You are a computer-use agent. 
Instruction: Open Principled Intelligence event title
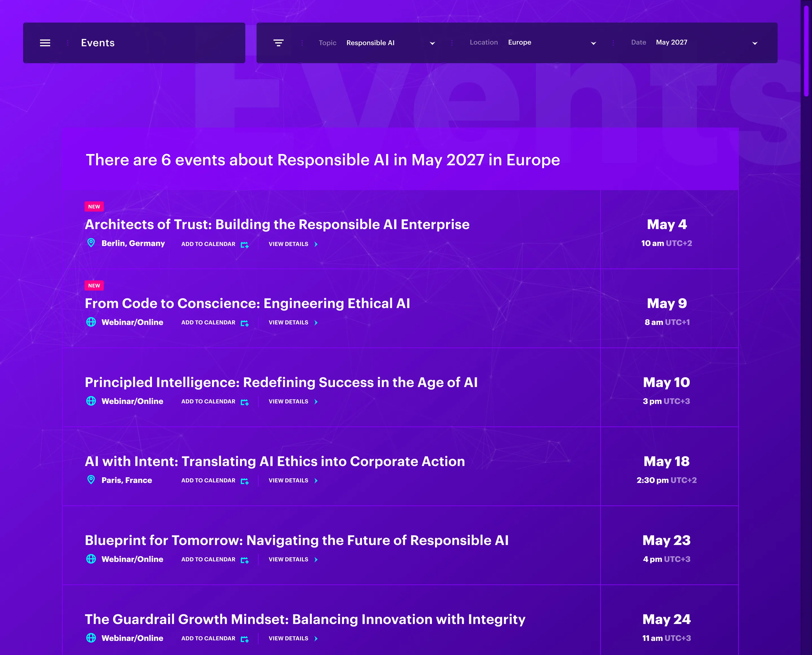(x=281, y=383)
